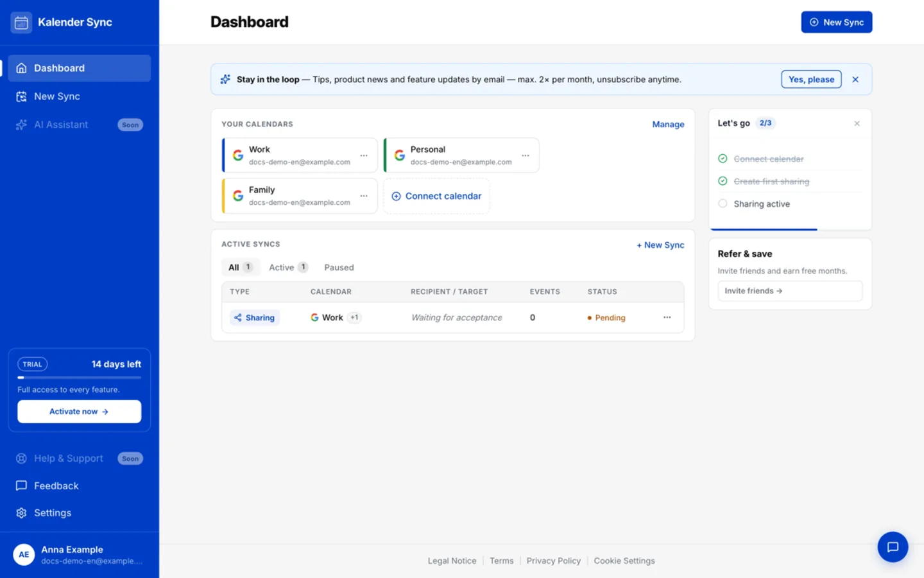Click the Dashboard home icon in sidebar
The image size is (924, 578).
pos(21,68)
